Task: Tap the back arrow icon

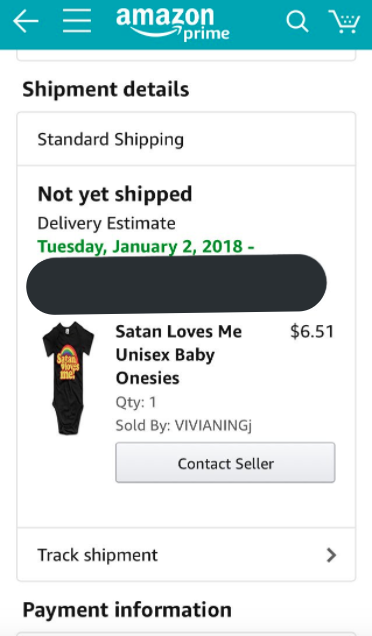Action: (26, 21)
